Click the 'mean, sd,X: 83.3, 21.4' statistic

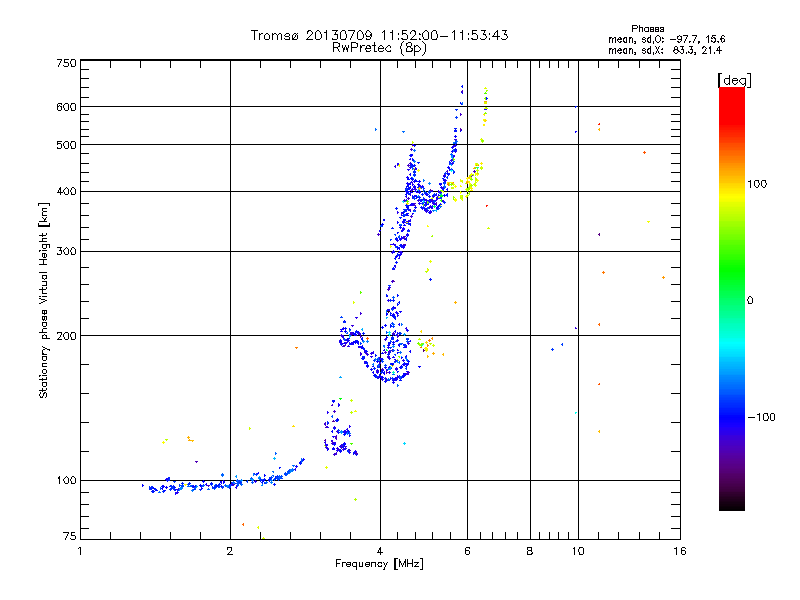click(x=664, y=50)
